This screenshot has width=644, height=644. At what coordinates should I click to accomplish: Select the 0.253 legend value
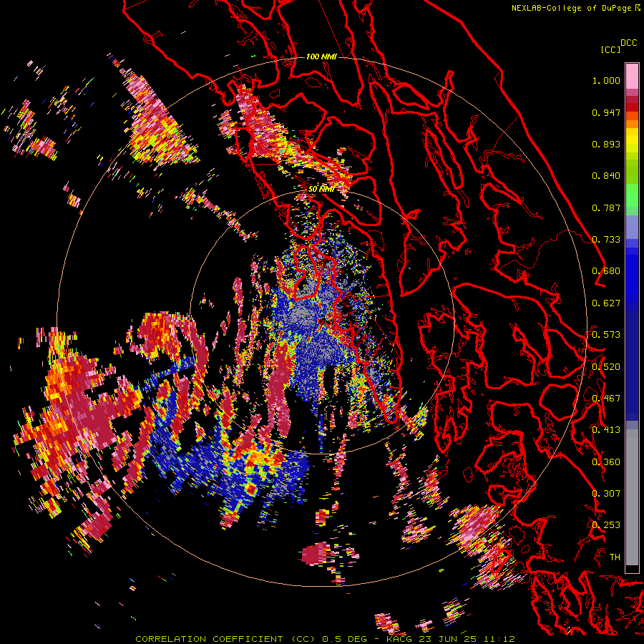pyautogui.click(x=606, y=525)
